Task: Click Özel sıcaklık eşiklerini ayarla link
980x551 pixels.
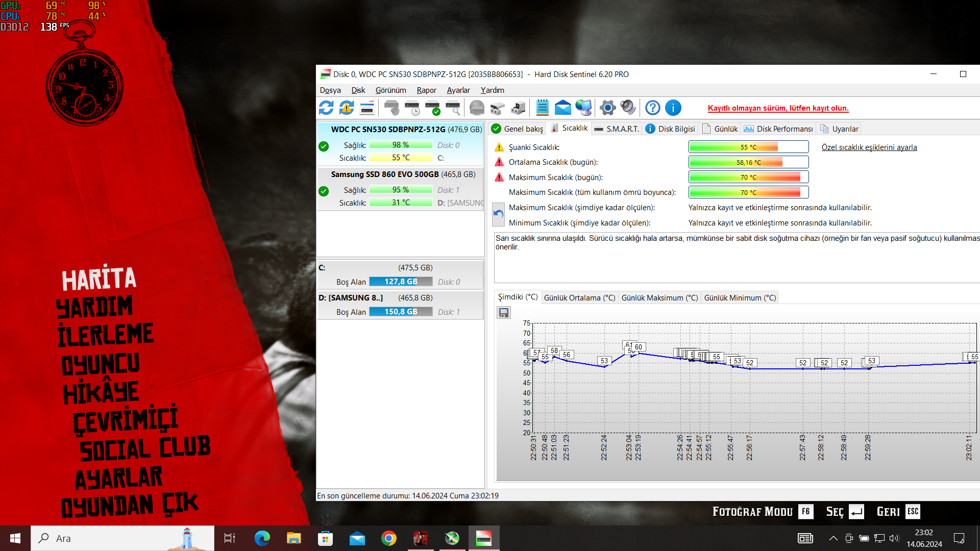Action: point(869,147)
